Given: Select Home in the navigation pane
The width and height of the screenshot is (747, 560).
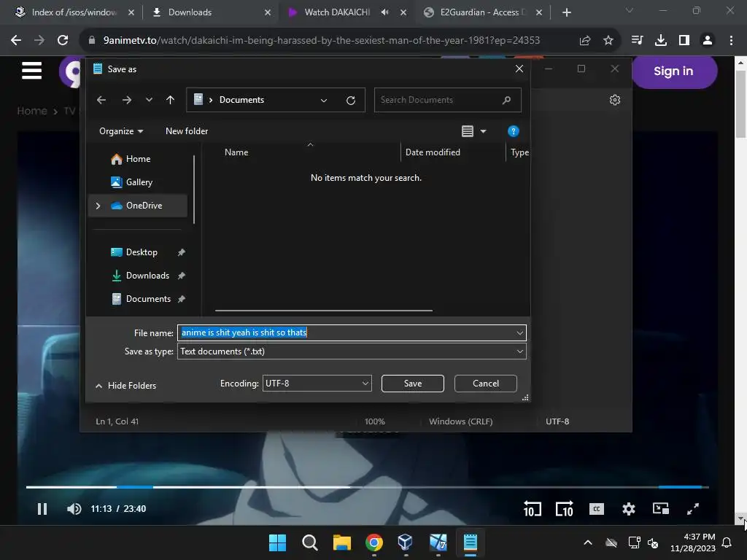Looking at the screenshot, I should 138,159.
